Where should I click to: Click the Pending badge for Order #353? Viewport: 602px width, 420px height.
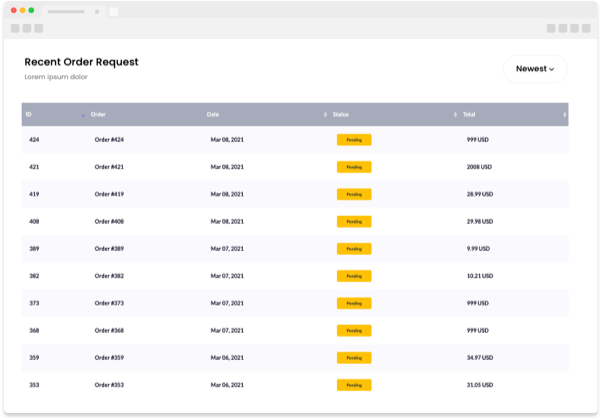(354, 384)
